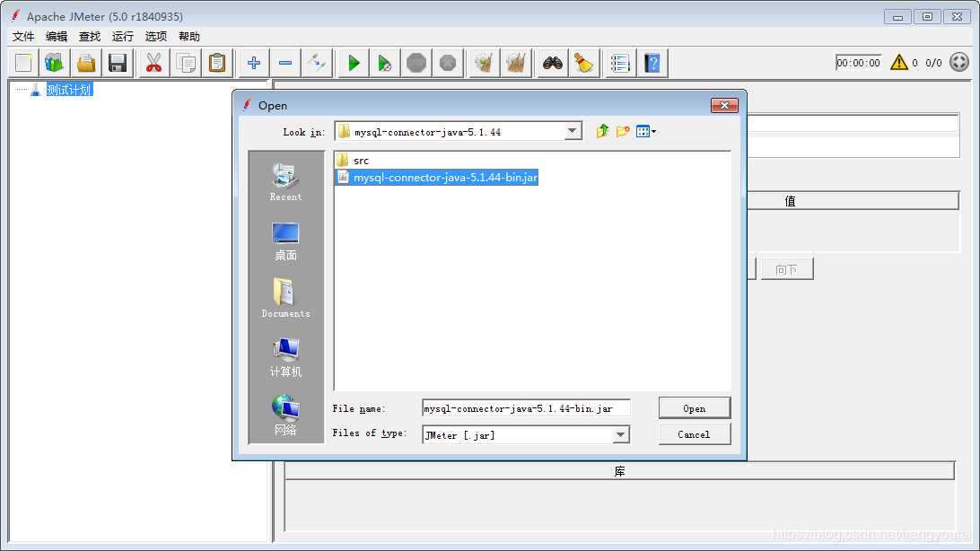
Task: Select the src folder
Action: coord(353,161)
